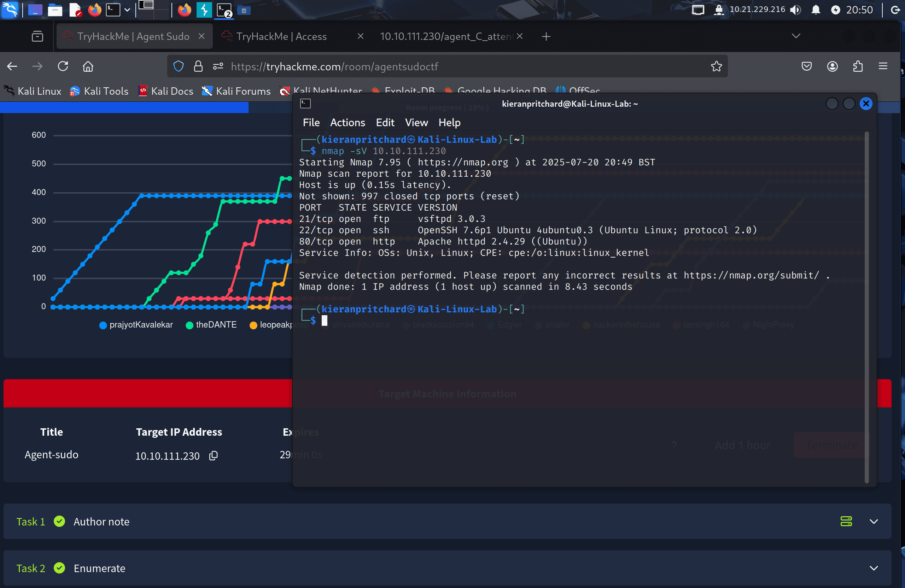Open the terminal launcher dropdown arrow

click(127, 10)
